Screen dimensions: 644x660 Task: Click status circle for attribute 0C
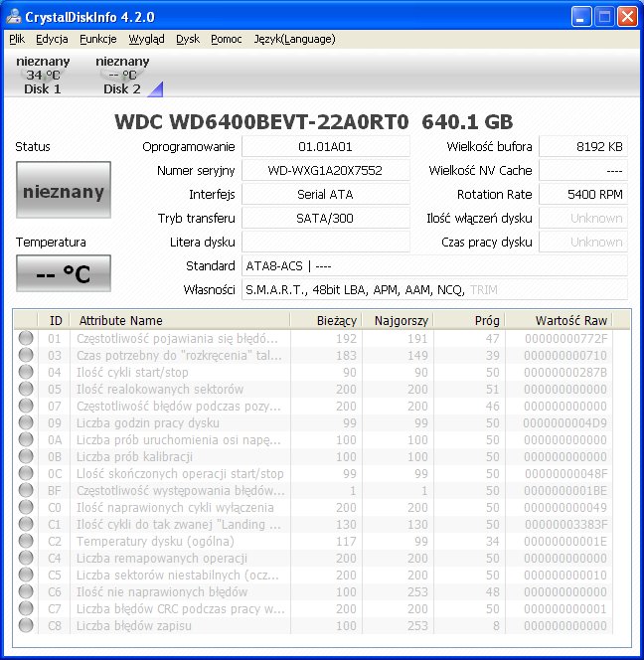[x=26, y=473]
